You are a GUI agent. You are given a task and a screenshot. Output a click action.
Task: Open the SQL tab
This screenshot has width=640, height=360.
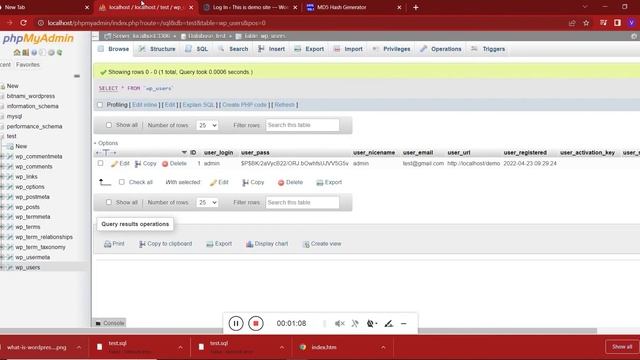click(197, 49)
